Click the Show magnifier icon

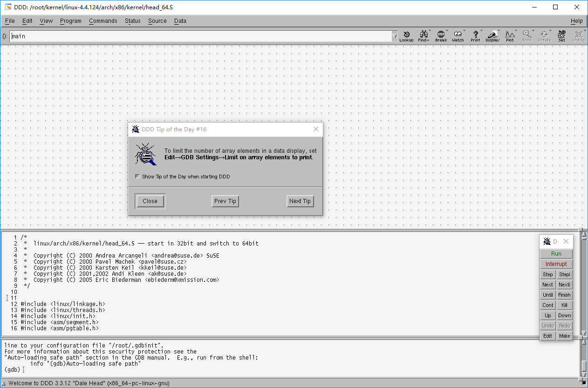[527, 36]
